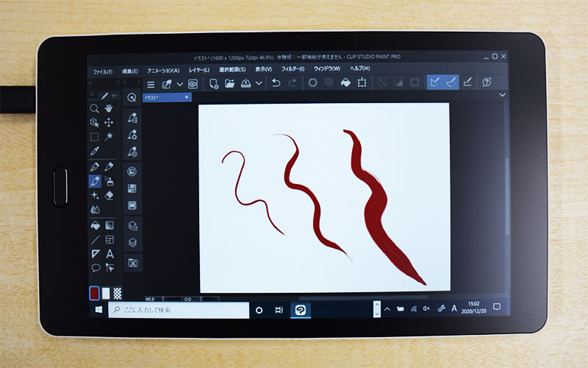The image size is (588, 368).
Task: Select the Eraser tool
Action: 109,195
